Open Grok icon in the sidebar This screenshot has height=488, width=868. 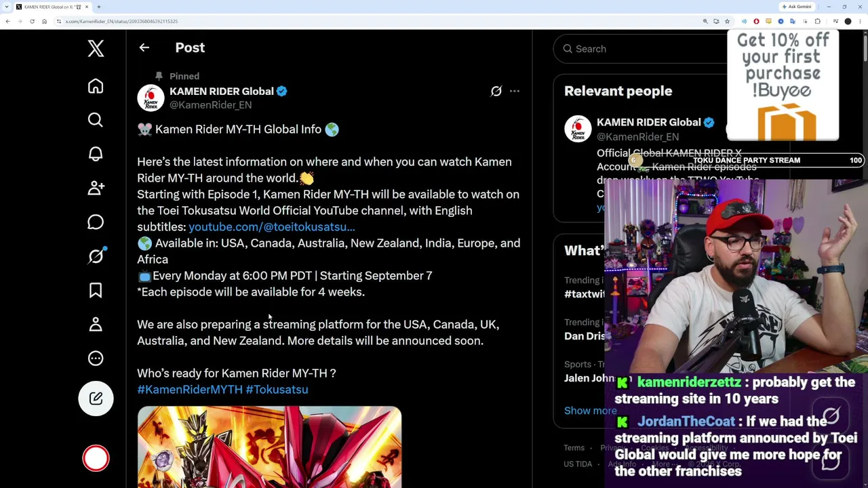pos(96,256)
